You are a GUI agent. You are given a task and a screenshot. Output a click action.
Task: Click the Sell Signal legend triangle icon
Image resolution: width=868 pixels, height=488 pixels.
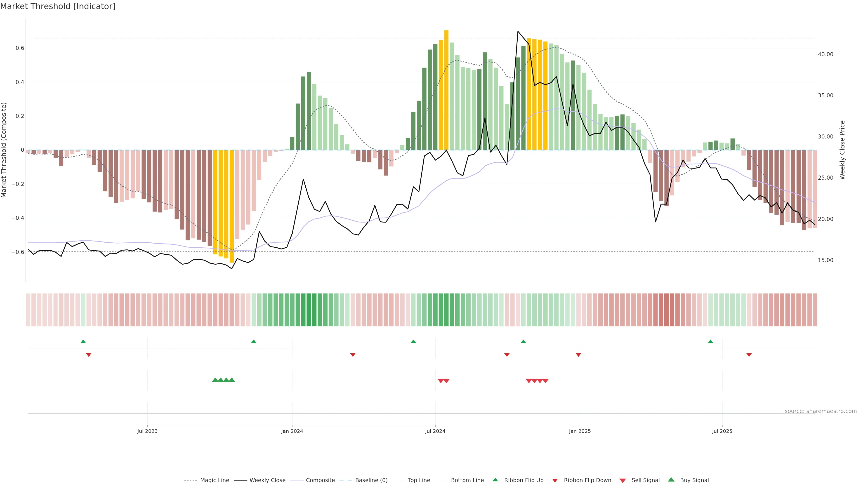point(622,481)
